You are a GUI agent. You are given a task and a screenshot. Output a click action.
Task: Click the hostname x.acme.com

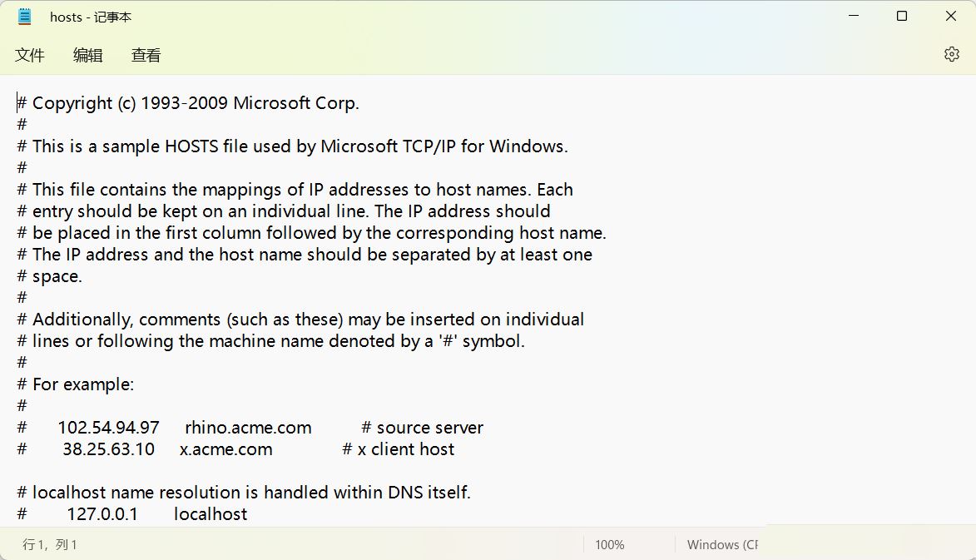coord(226,448)
